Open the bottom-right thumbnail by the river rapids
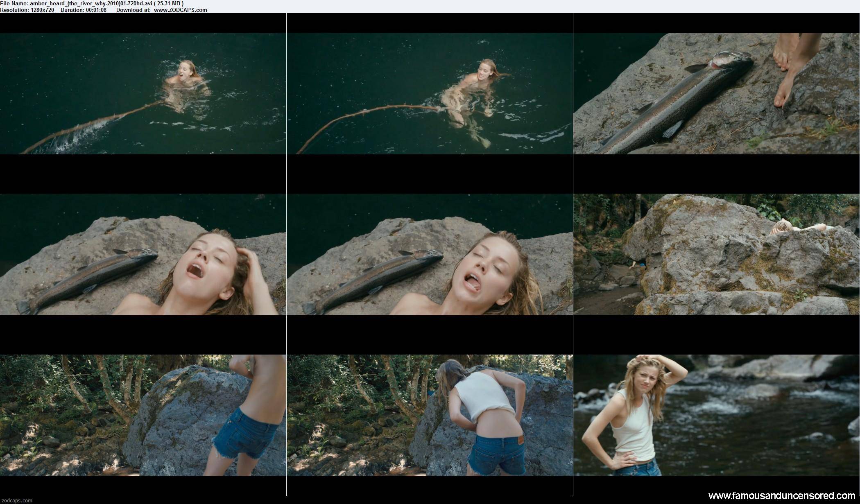 coord(716,415)
